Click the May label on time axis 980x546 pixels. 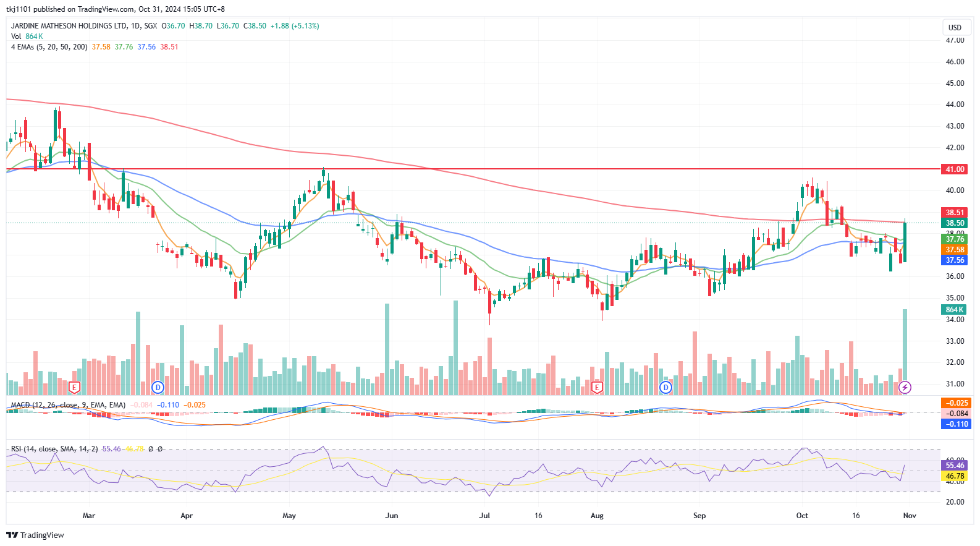click(x=289, y=516)
